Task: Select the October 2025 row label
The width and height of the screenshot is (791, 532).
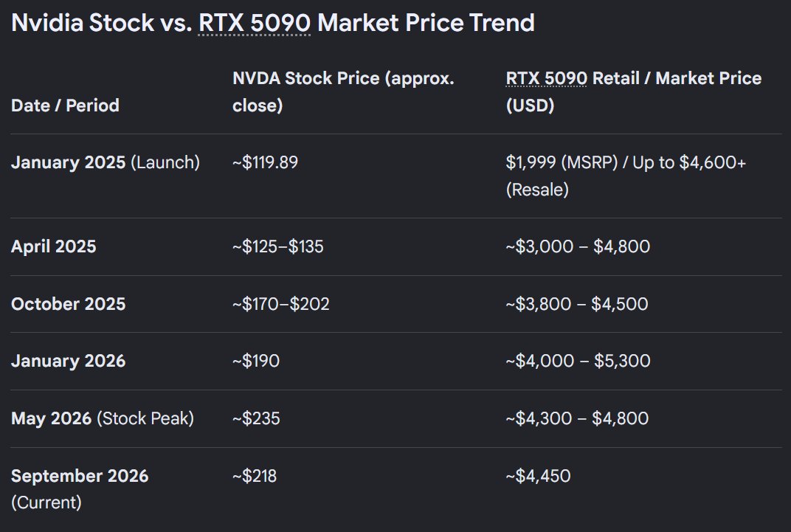Action: (68, 304)
